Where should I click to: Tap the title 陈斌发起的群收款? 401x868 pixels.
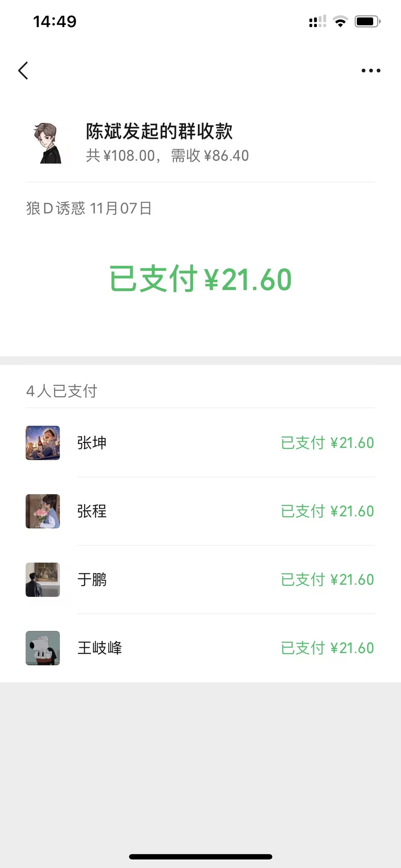tap(159, 131)
